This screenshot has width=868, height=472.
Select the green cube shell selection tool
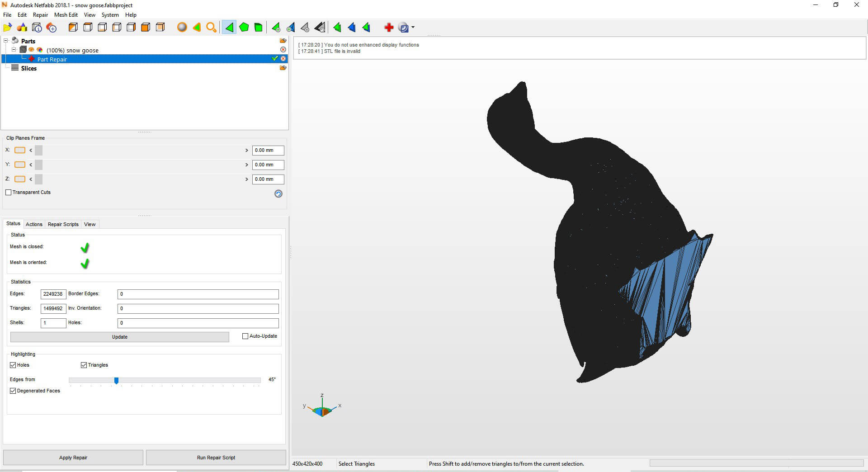[258, 28]
